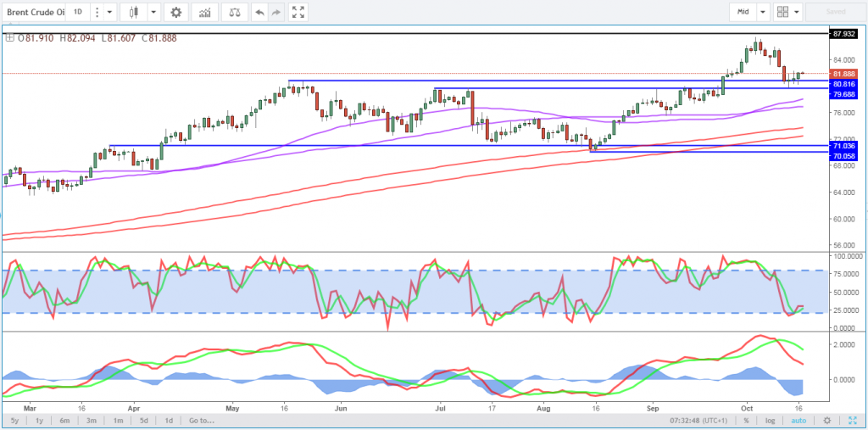Undo the last chart action
The height and width of the screenshot is (430, 868).
[x=259, y=12]
